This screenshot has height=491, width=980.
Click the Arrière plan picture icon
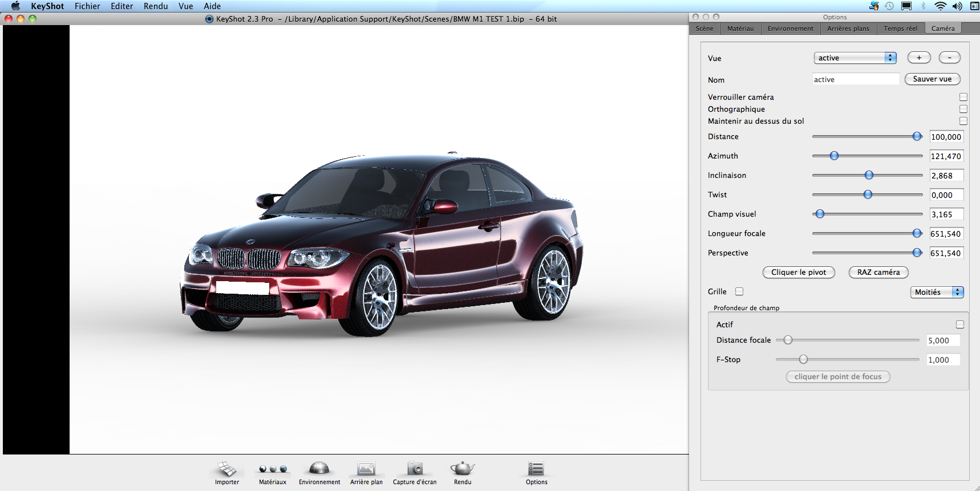366,469
